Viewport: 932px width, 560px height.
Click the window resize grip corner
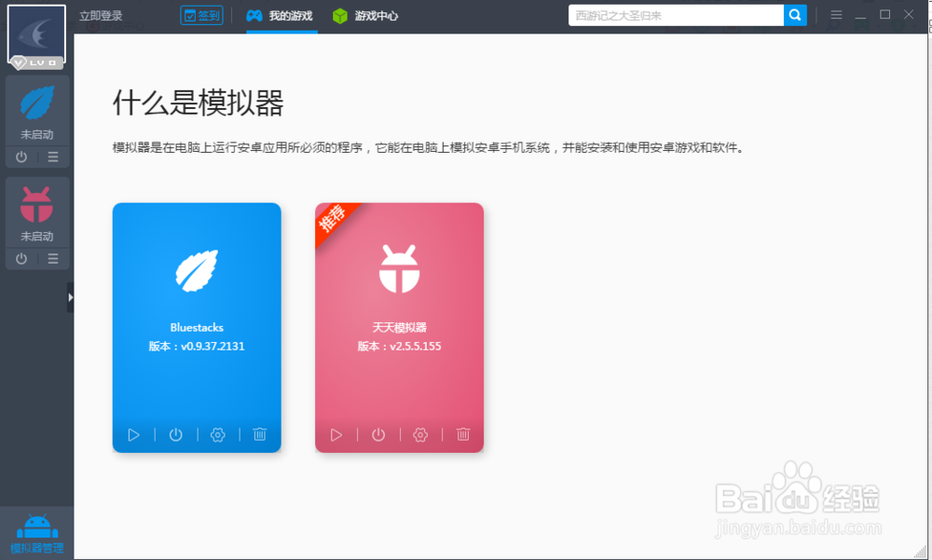[x=920, y=552]
